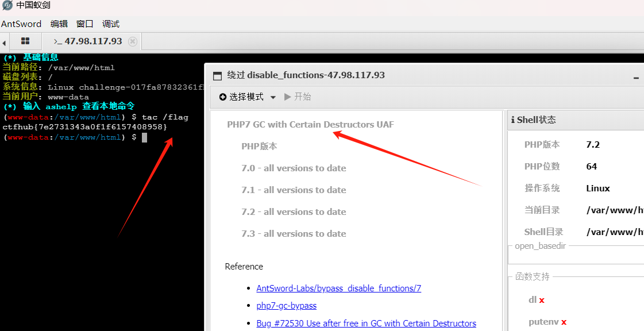The width and height of the screenshot is (644, 331).
Task: Open the 调试 menu
Action: click(x=110, y=24)
